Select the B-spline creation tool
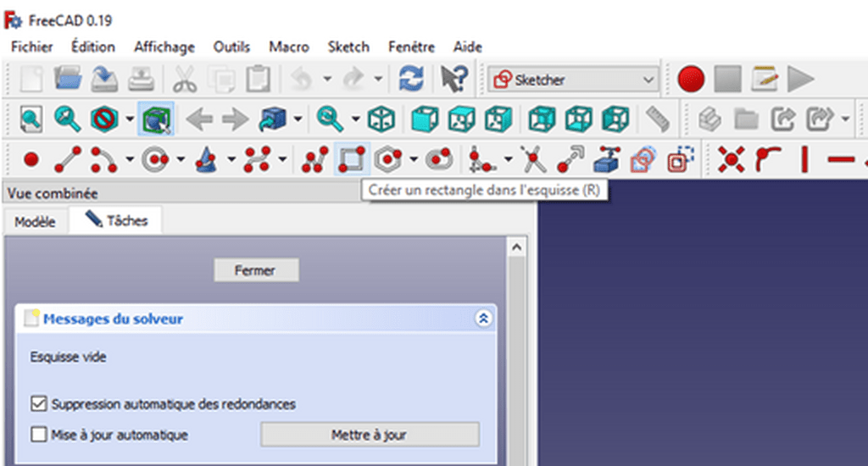Screen dimensions: 868x466 258,160
